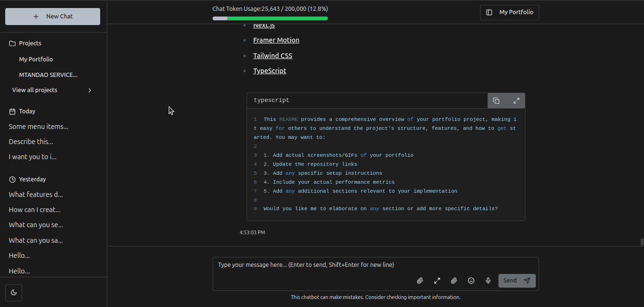Start voice input with the microphone

pos(488,281)
